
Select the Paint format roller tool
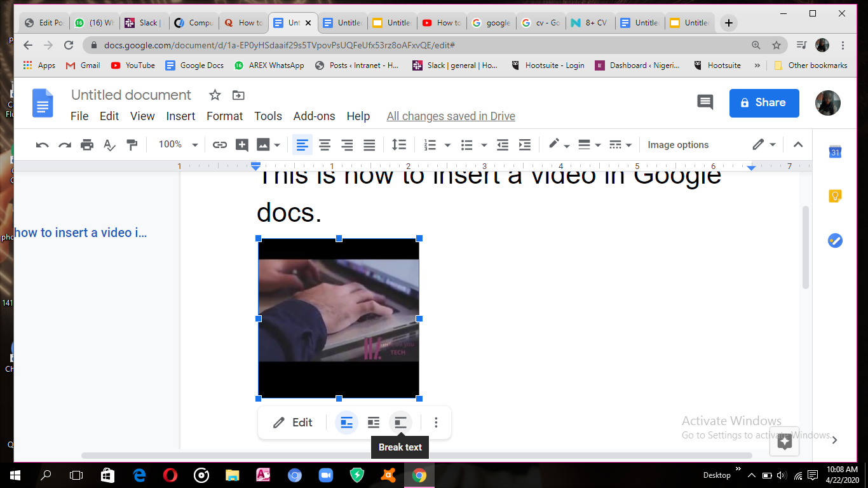click(x=132, y=145)
